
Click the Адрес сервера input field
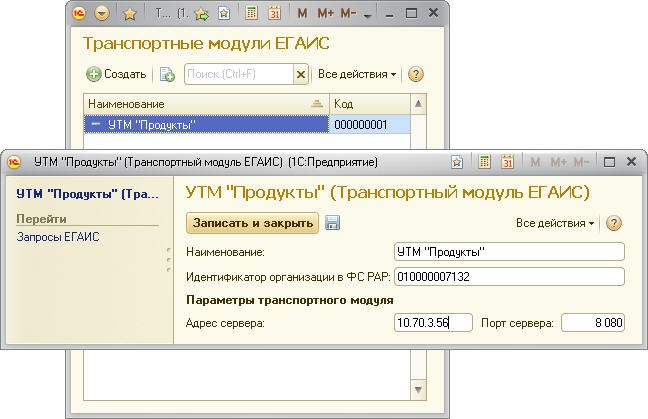click(x=433, y=323)
